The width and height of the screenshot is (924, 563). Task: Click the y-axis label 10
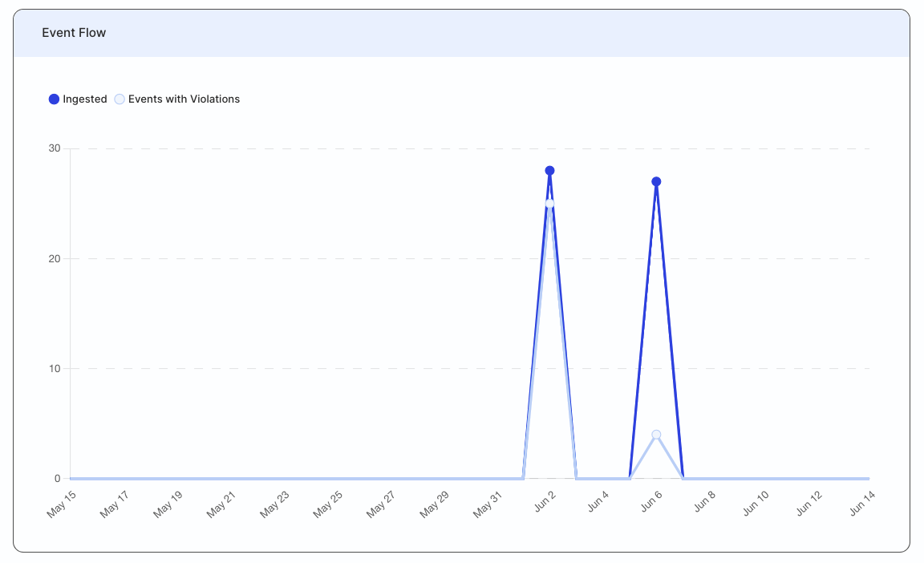click(x=55, y=369)
